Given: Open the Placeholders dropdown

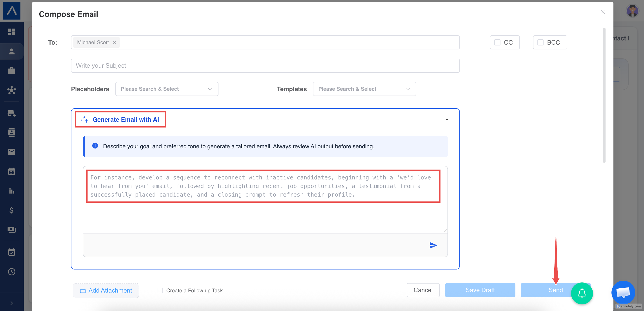Looking at the screenshot, I should [x=167, y=89].
